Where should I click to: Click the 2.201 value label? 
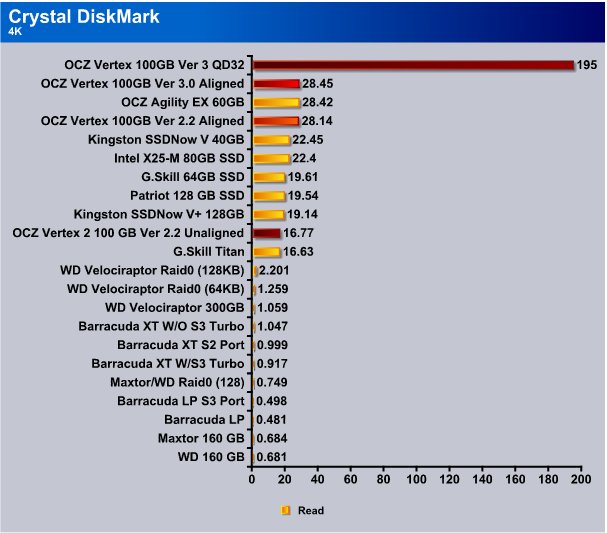[x=274, y=270]
